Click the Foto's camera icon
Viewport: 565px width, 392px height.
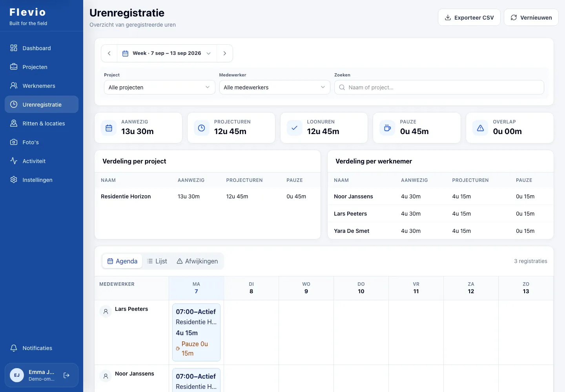pos(14,142)
